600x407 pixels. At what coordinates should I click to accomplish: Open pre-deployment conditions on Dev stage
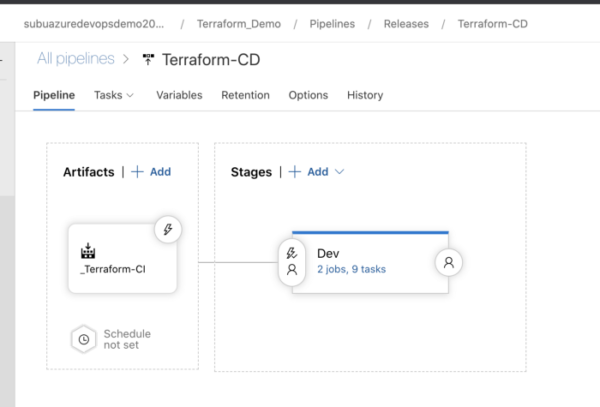tap(292, 261)
